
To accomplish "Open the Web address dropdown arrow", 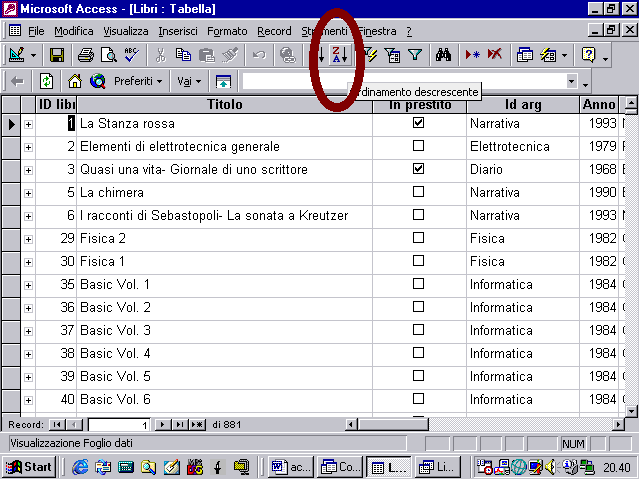I will click(x=571, y=81).
